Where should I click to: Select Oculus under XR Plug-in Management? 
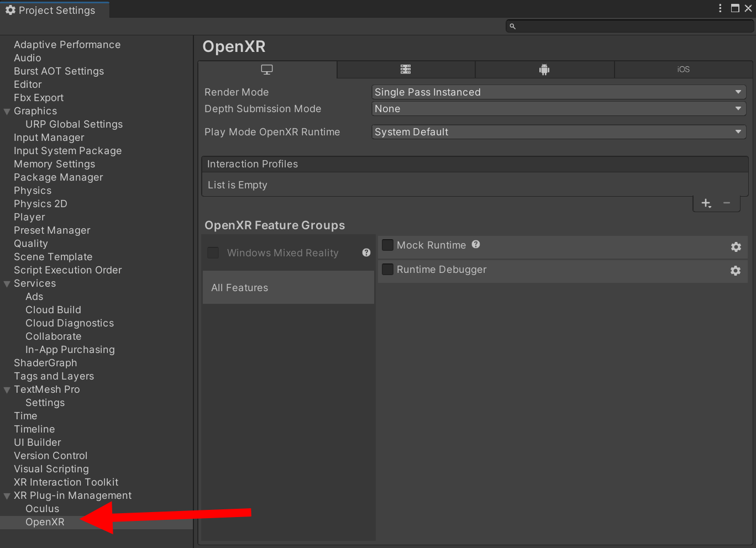point(42,509)
